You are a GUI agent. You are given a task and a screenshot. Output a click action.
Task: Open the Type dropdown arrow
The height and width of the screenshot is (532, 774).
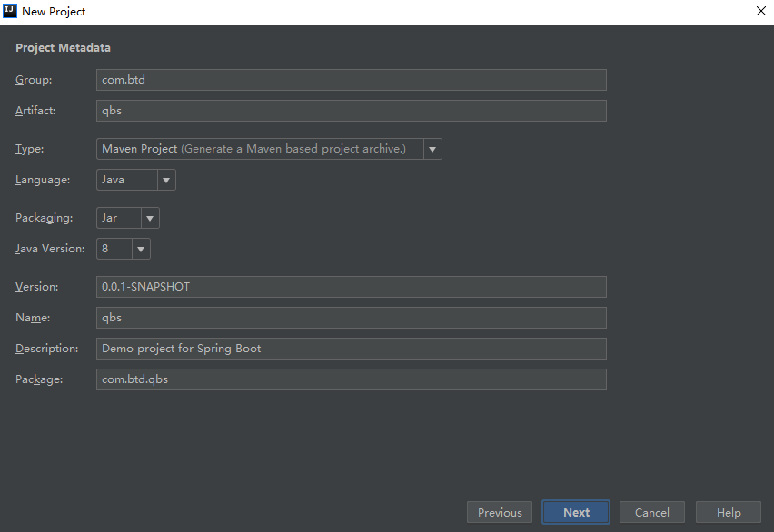click(432, 149)
